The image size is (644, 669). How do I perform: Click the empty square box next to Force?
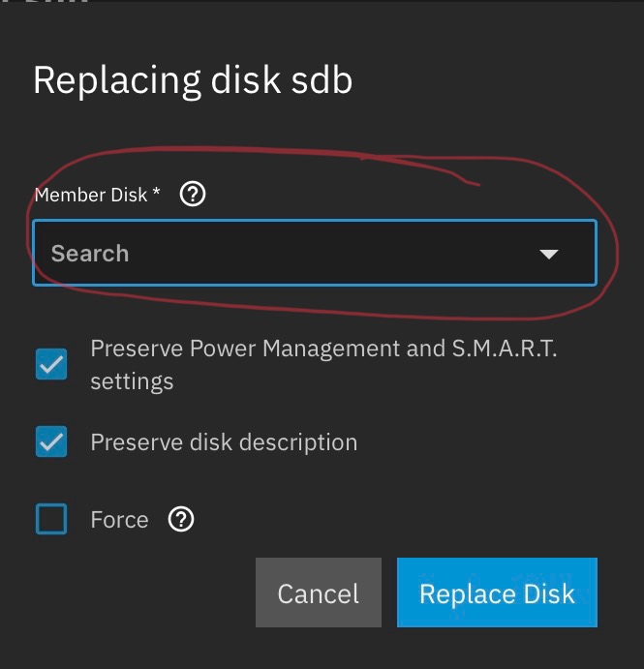[x=51, y=520]
